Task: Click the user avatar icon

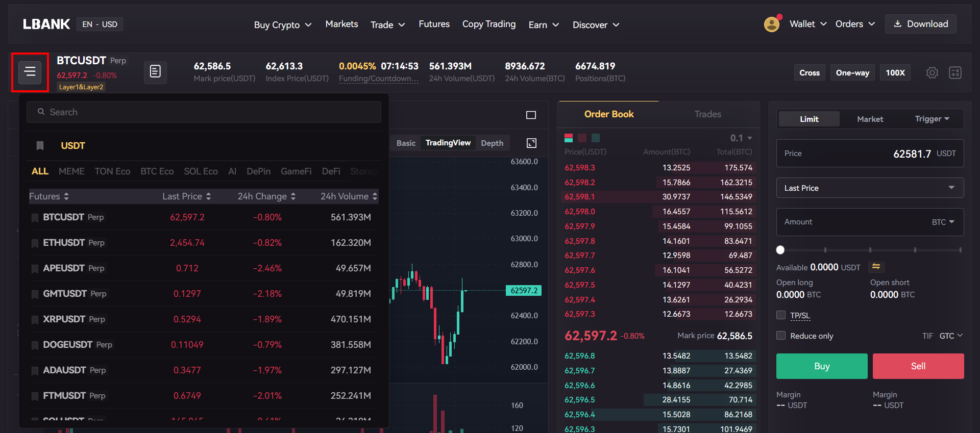Action: point(772,24)
